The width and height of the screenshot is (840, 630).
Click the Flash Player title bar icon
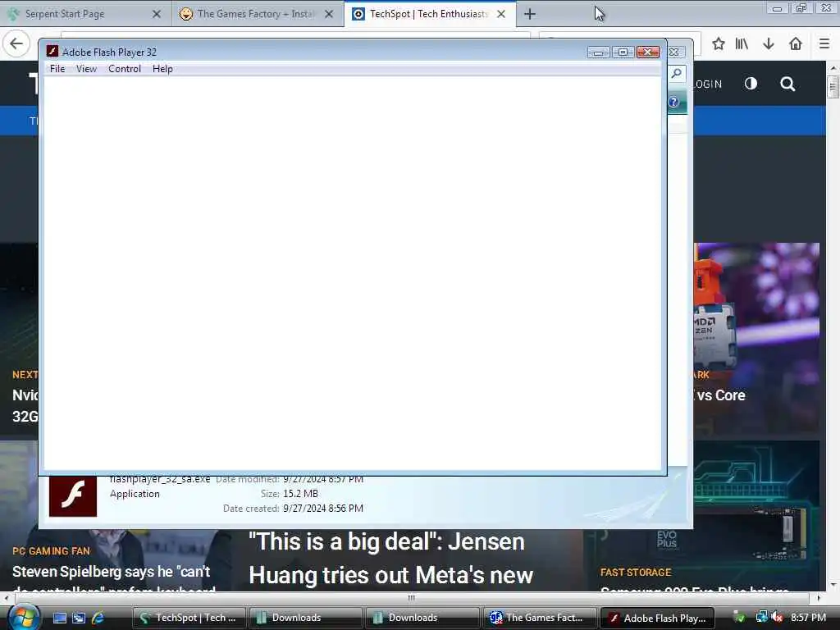click(52, 52)
